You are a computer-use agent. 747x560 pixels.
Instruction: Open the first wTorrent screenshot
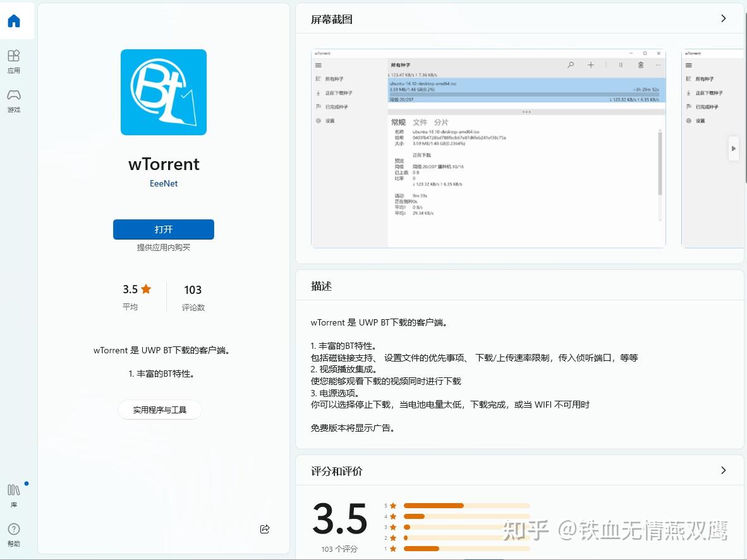[x=488, y=149]
